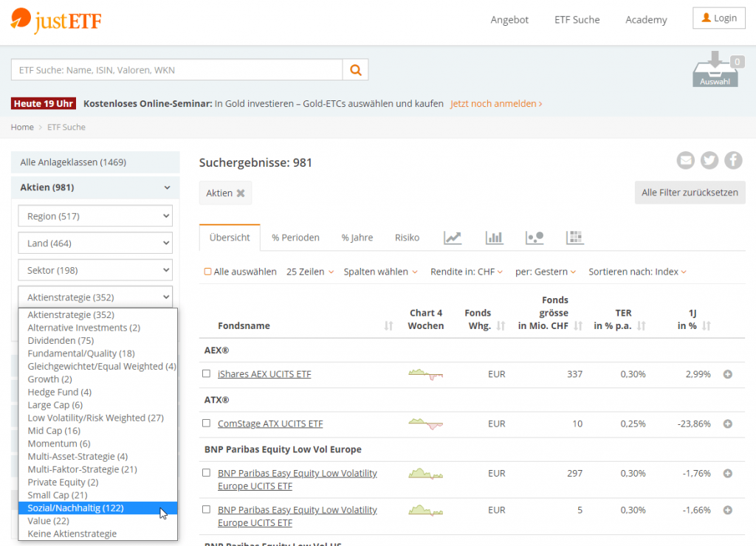The image size is (756, 546).
Task: Add ComStage ATX UCITS ETF to selection
Action: (x=727, y=424)
